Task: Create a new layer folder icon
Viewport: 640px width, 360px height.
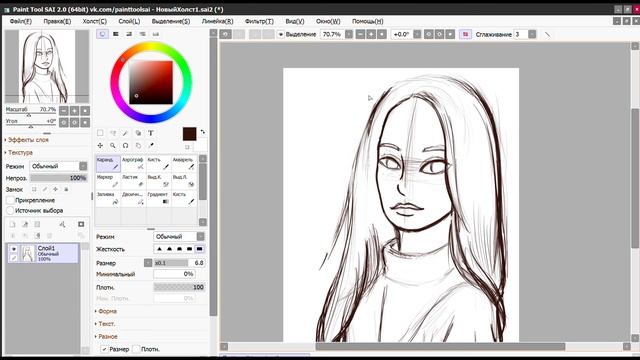Action: pyautogui.click(x=37, y=224)
